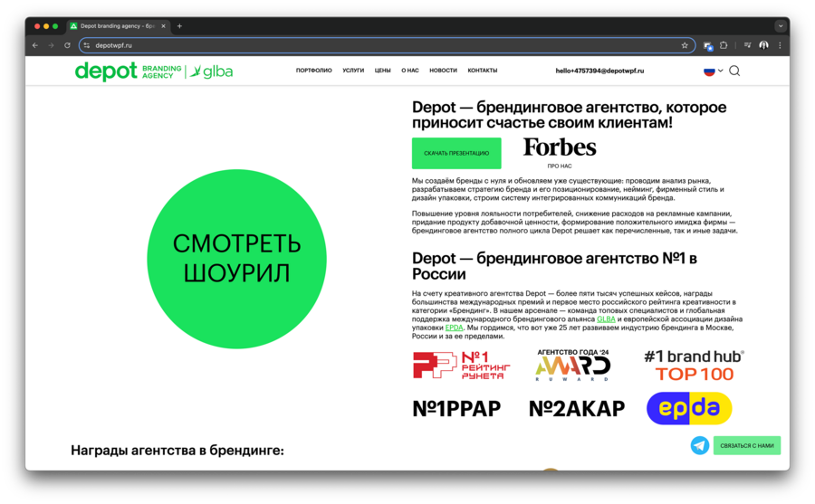The height and width of the screenshot is (504, 815).
Task: Click the Forbes про нас logo
Action: pos(560,152)
